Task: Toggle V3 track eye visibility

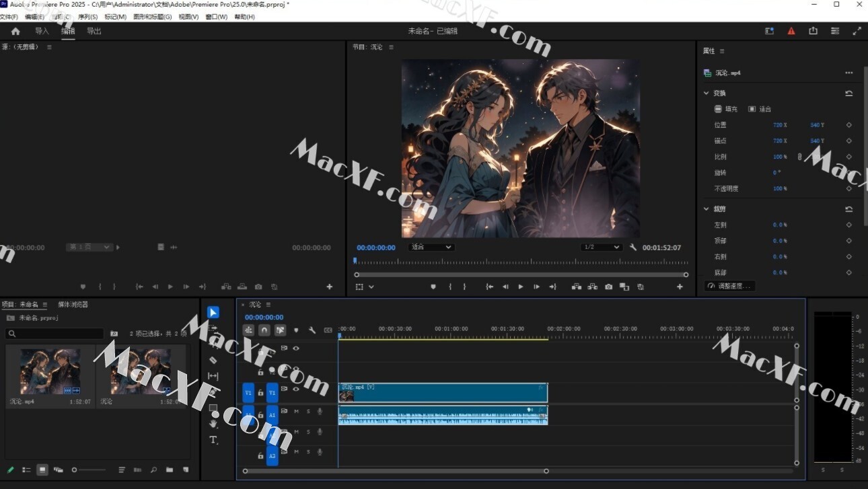Action: [x=296, y=348]
